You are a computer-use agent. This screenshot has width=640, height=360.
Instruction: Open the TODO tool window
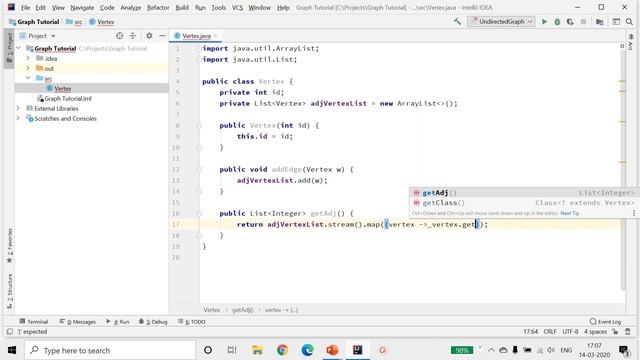pos(191,322)
